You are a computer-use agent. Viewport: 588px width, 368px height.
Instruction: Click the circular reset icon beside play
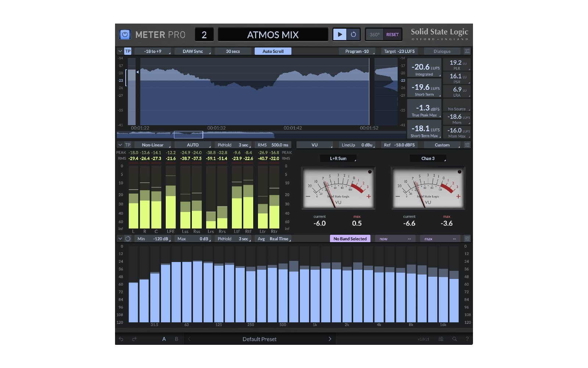pyautogui.click(x=353, y=35)
